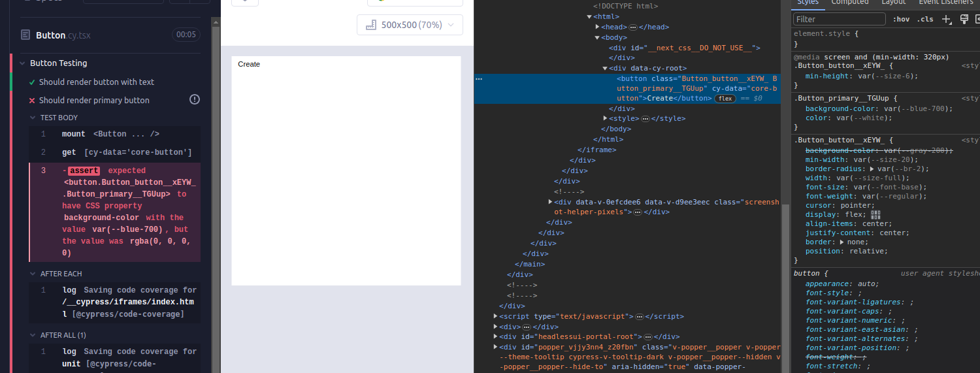Open the failing Should render primary button test

tap(94, 100)
